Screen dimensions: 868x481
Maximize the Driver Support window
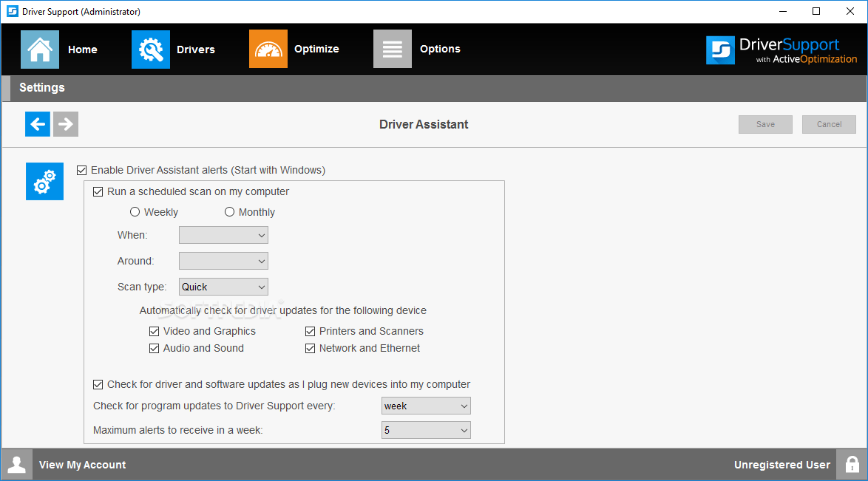click(816, 11)
